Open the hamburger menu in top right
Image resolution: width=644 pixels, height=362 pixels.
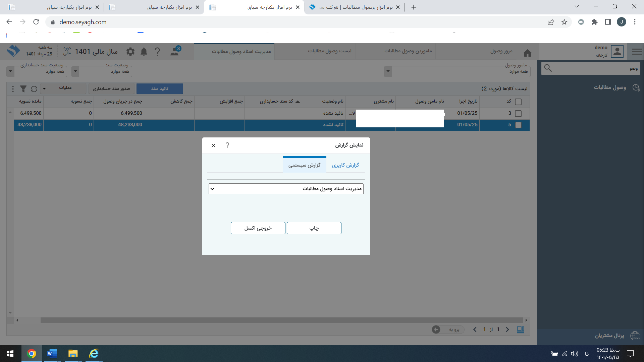tap(637, 51)
